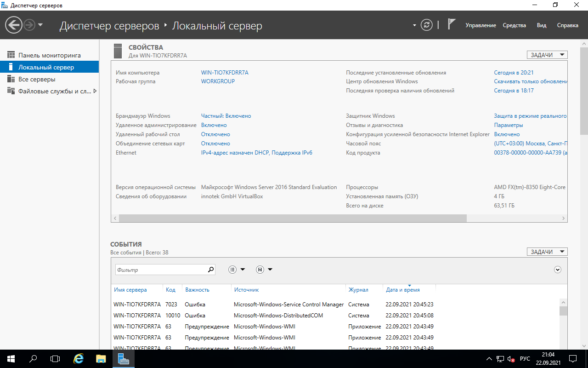Click the forward navigation arrow

(29, 25)
